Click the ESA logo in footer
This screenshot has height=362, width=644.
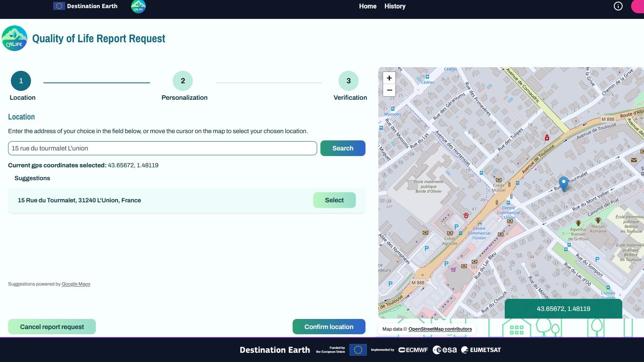click(x=445, y=350)
